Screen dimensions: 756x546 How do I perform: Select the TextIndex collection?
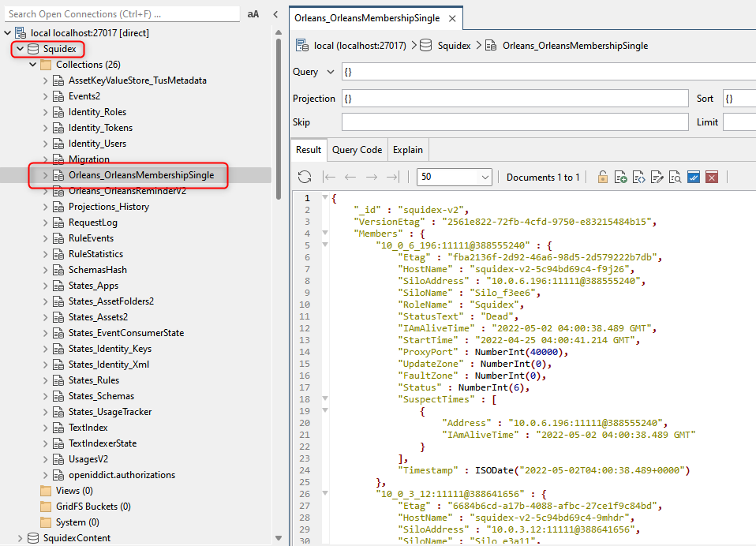(x=88, y=428)
